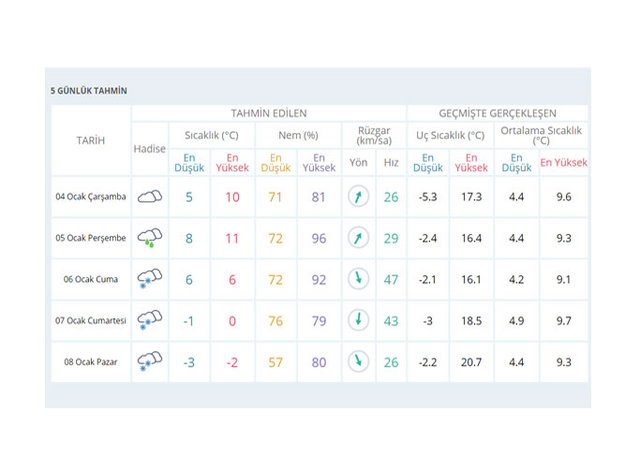640x455 pixels.
Task: Click the Hadise column header
Action: (150, 148)
